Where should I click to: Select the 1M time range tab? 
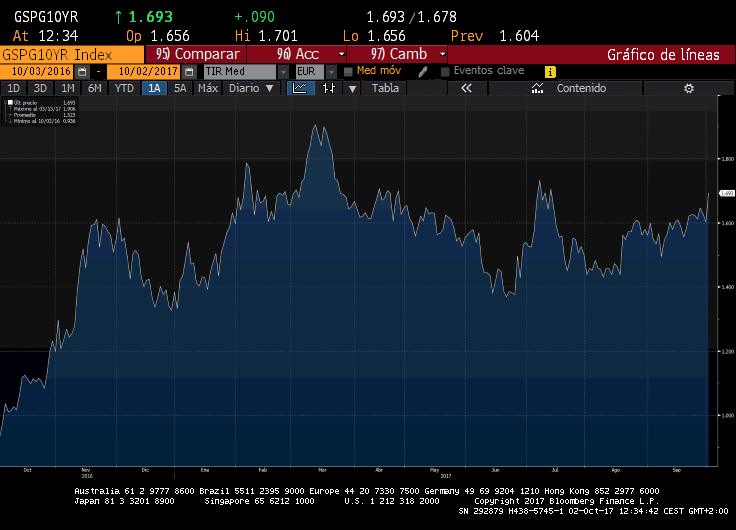click(68, 88)
